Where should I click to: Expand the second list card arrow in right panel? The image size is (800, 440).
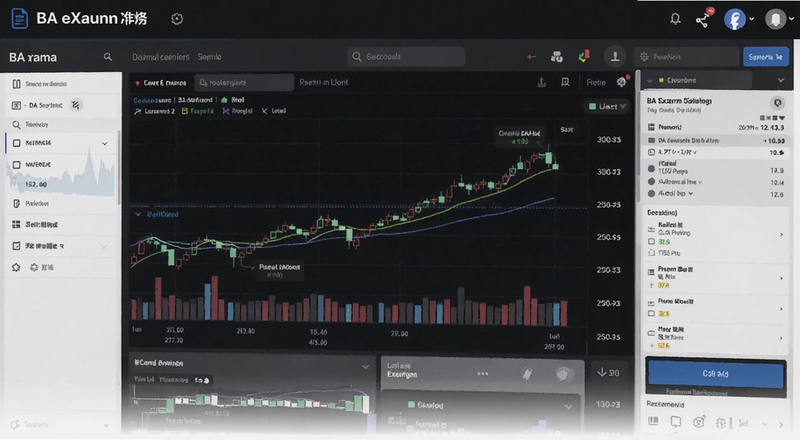[x=781, y=279]
